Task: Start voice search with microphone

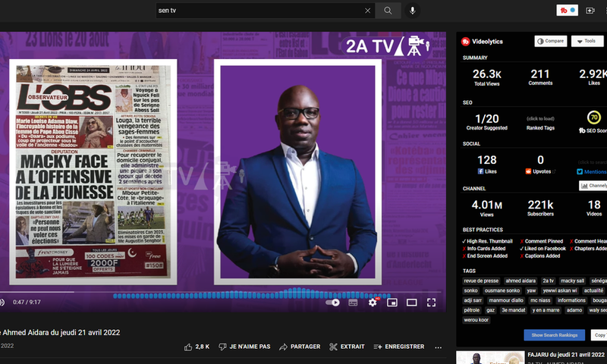Action: pos(413,11)
